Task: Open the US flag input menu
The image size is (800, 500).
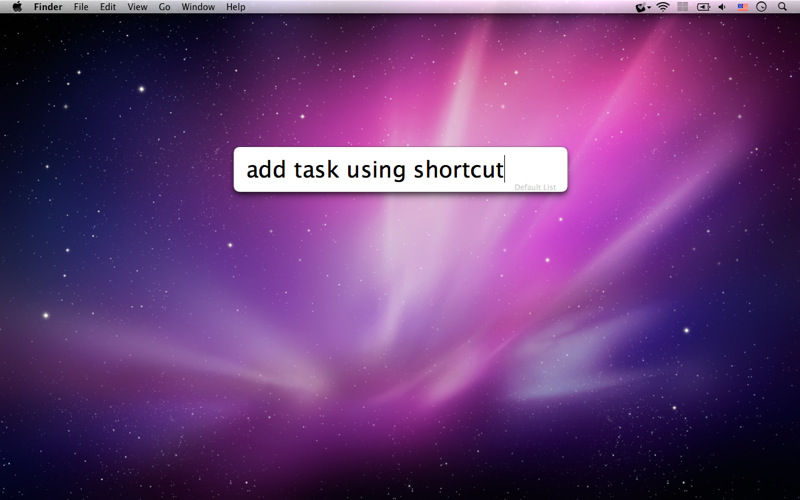Action: tap(743, 7)
